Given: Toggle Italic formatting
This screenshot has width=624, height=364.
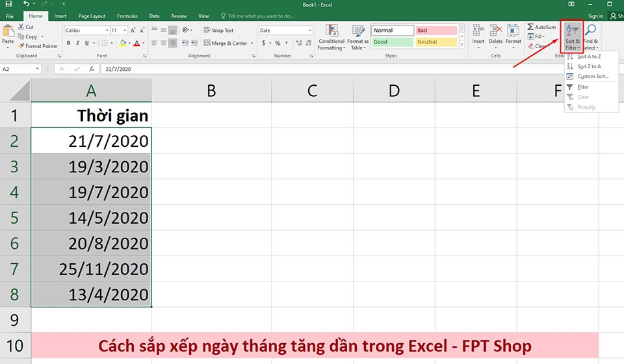Looking at the screenshot, I should click(x=77, y=43).
